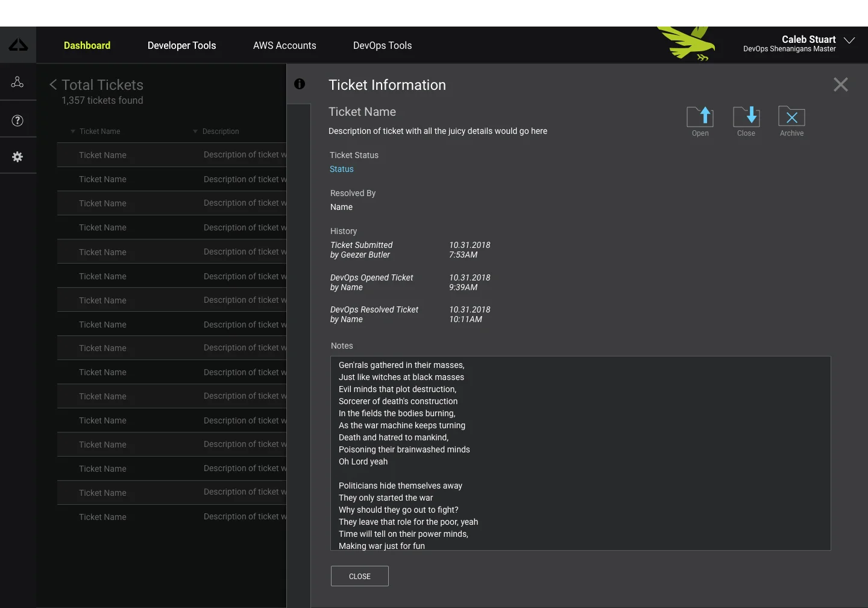
Task: Sort by Description column header
Action: (216, 131)
